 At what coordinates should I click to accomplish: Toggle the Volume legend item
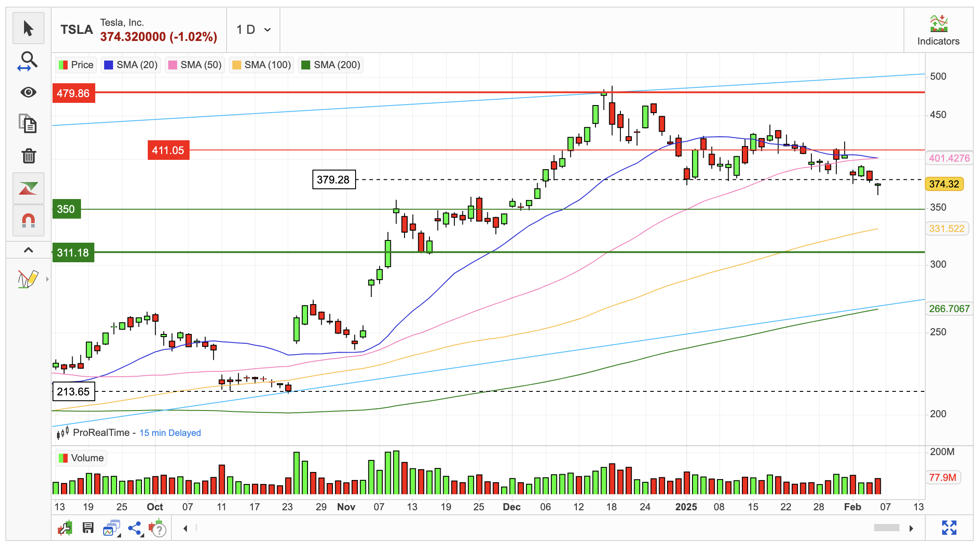pyautogui.click(x=81, y=458)
